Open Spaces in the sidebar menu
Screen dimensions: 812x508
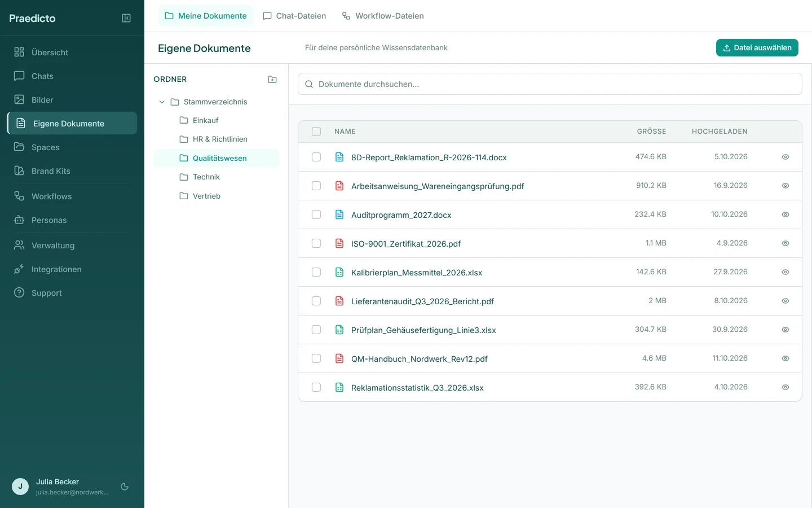tap(72, 147)
